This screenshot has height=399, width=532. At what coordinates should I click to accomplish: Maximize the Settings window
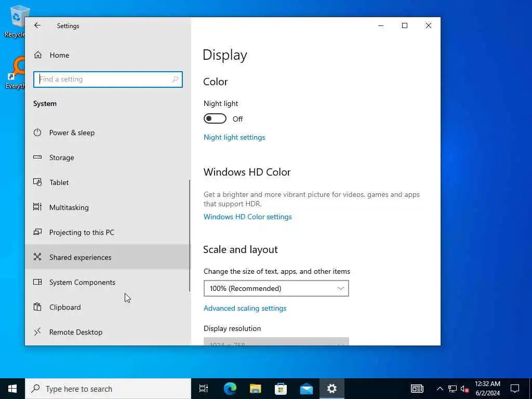(405, 26)
